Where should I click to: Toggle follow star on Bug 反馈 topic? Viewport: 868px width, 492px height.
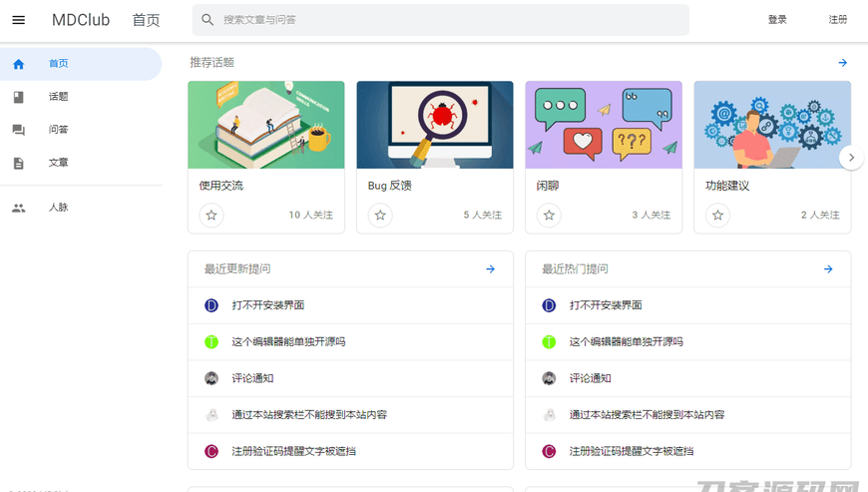click(x=379, y=215)
